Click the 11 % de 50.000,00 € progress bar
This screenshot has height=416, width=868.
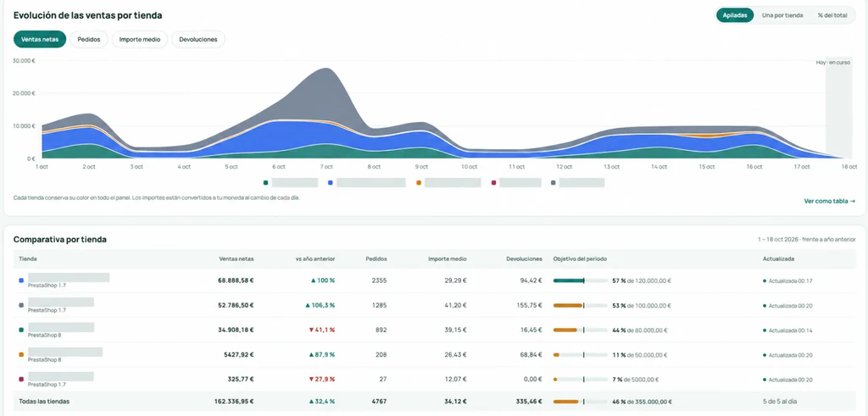580,355
